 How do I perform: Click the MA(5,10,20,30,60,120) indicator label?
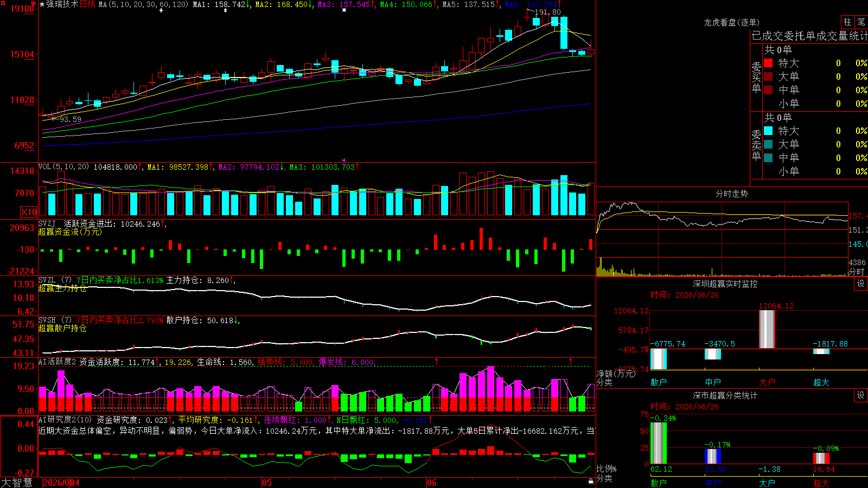point(143,4)
